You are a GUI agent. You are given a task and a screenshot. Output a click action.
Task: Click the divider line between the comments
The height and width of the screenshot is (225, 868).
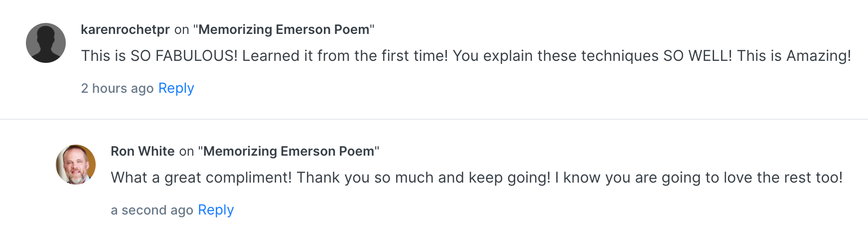[x=434, y=119]
